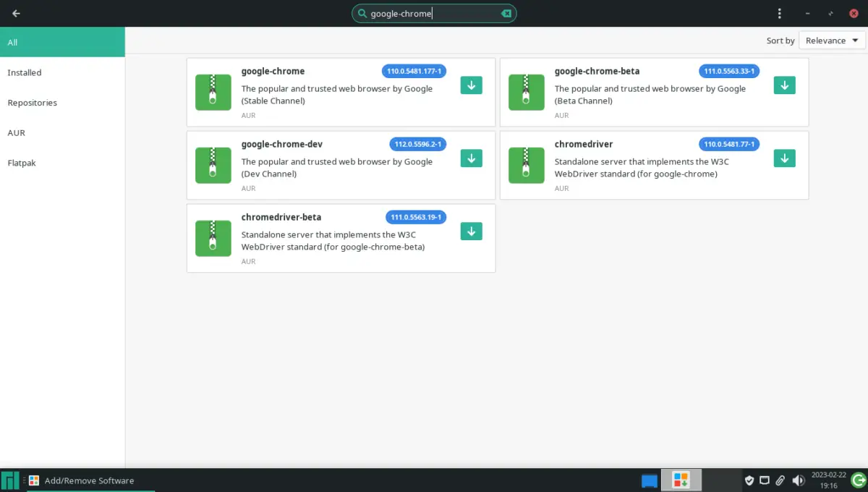Restore the window using maximize button

click(831, 14)
